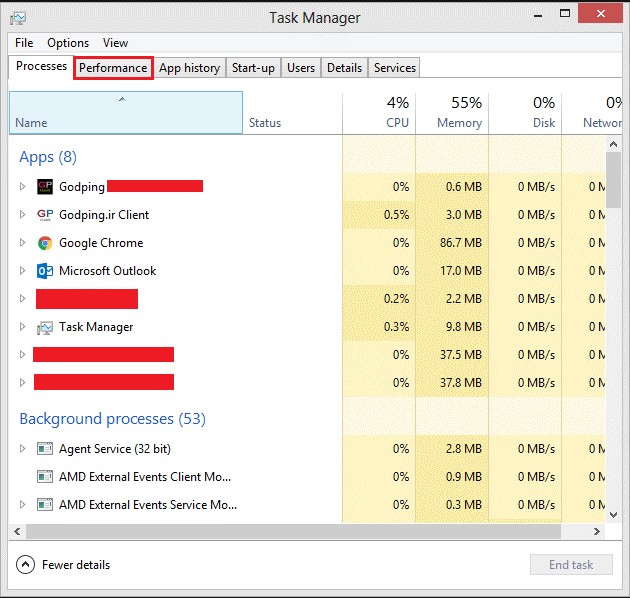
Task: Click the Task Manager process icon
Action: 45,327
